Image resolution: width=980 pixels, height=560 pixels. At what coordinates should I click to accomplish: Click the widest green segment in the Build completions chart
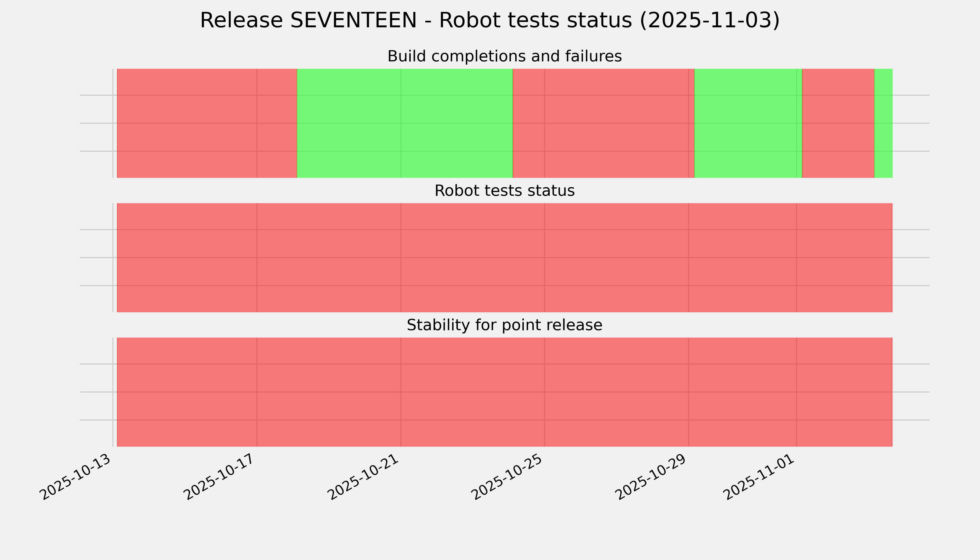click(x=405, y=123)
